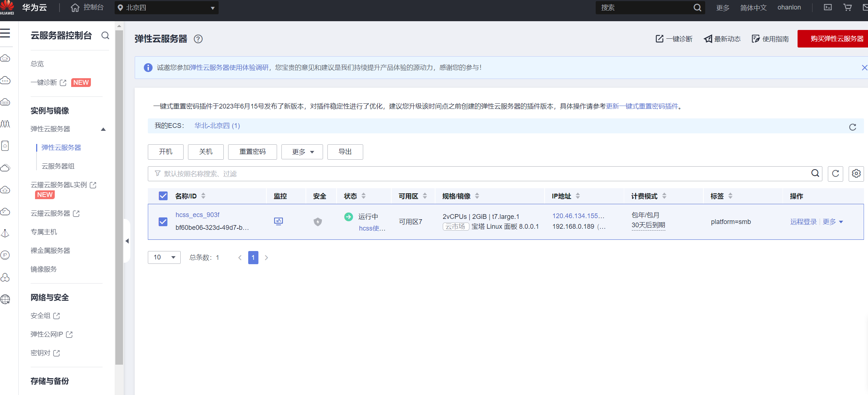Sort the table by 计费模式
Screen dimensions: 868x395
pos(664,196)
